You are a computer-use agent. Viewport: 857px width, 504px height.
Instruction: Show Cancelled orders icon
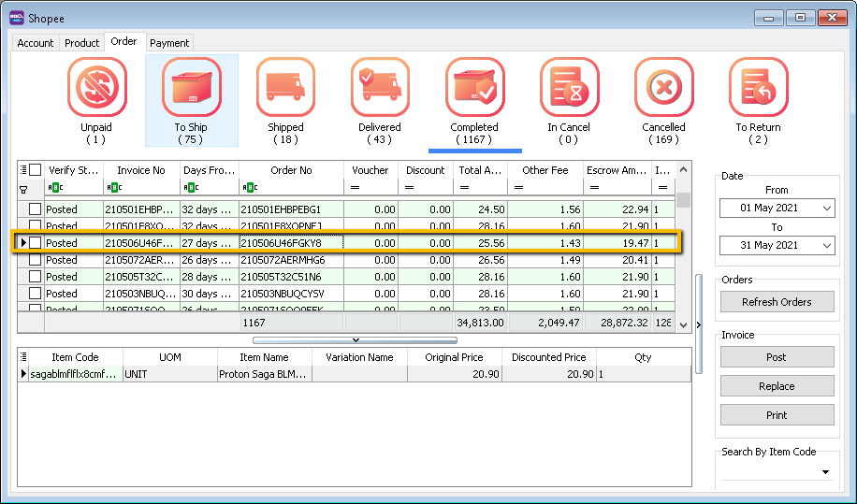point(663,88)
